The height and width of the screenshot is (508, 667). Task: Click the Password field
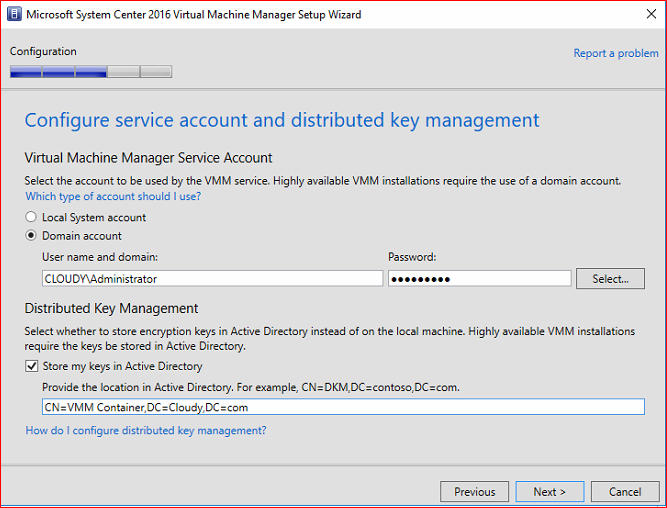pos(479,279)
